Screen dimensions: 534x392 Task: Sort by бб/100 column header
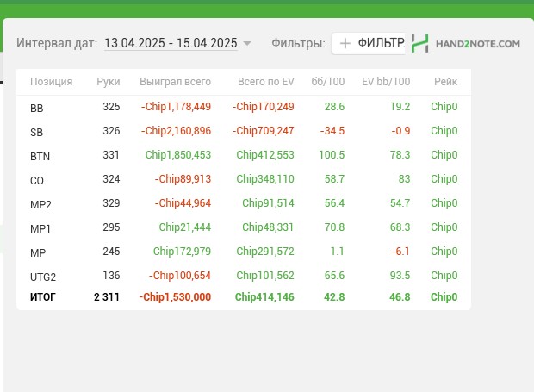coord(328,82)
